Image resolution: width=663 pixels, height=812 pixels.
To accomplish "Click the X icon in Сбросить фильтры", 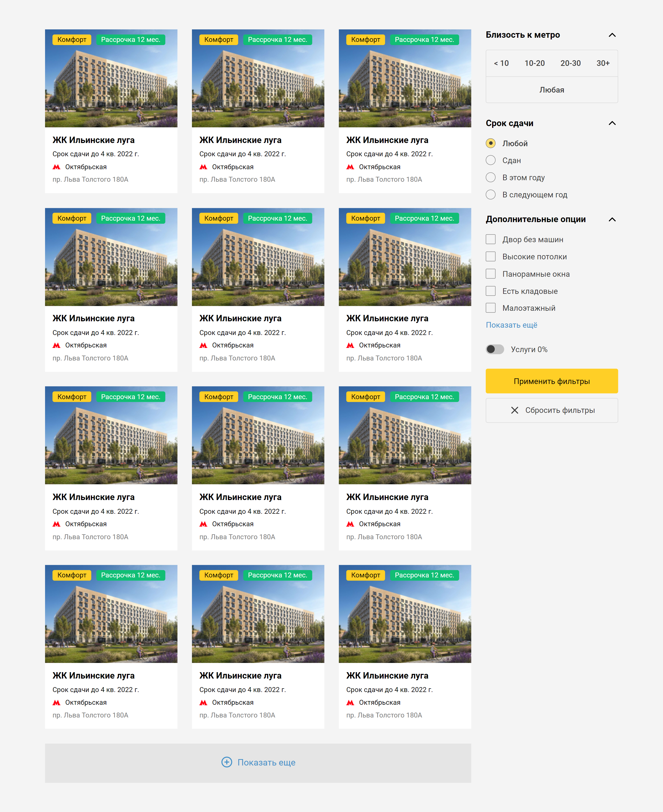I will 514,411.
